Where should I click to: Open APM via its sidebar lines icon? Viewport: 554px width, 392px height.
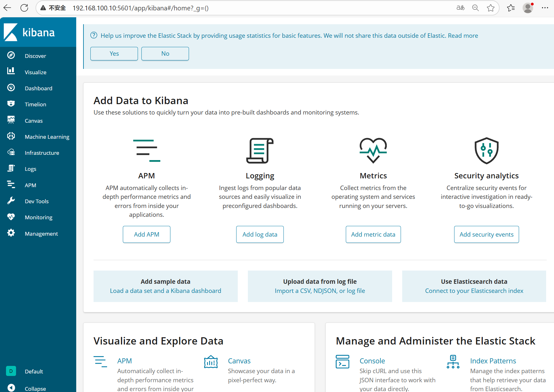(11, 184)
